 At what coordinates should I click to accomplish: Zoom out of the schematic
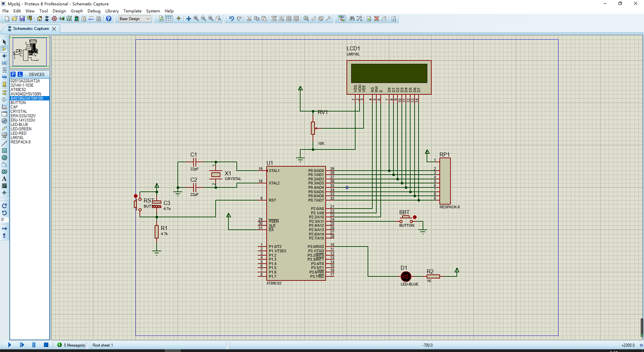(204, 19)
